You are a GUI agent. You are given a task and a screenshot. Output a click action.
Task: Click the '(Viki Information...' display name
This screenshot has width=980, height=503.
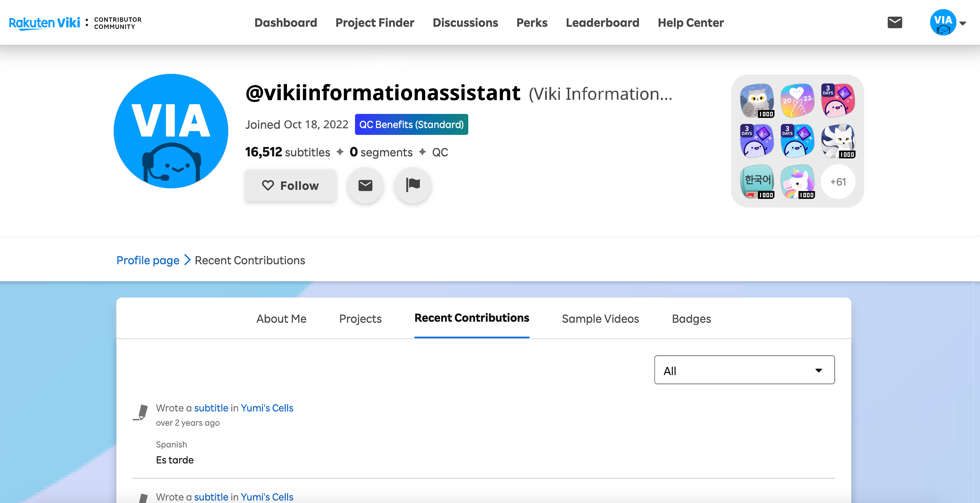600,94
